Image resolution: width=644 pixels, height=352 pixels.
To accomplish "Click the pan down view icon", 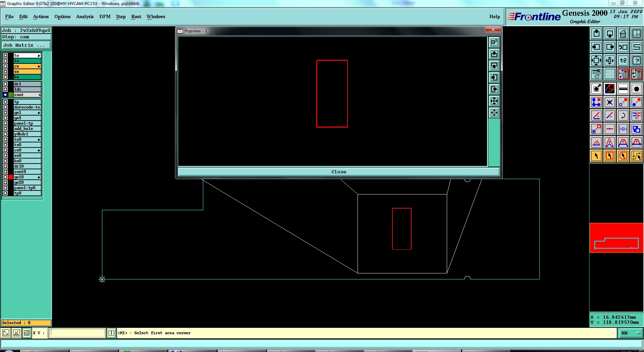I will click(x=610, y=34).
